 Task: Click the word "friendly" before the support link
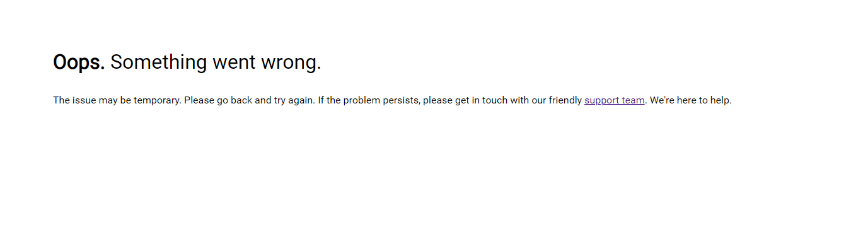point(565,100)
